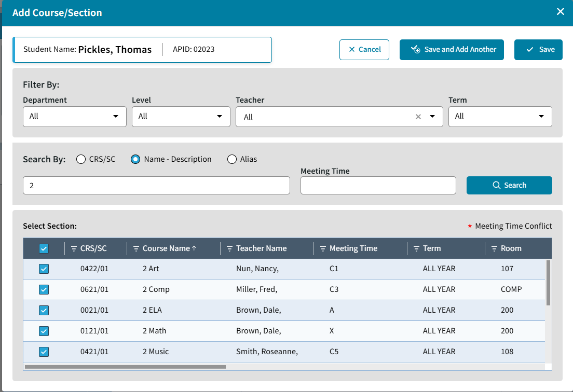This screenshot has height=392, width=573.
Task: Uncheck the 2 Math row checkbox
Action: (44, 331)
